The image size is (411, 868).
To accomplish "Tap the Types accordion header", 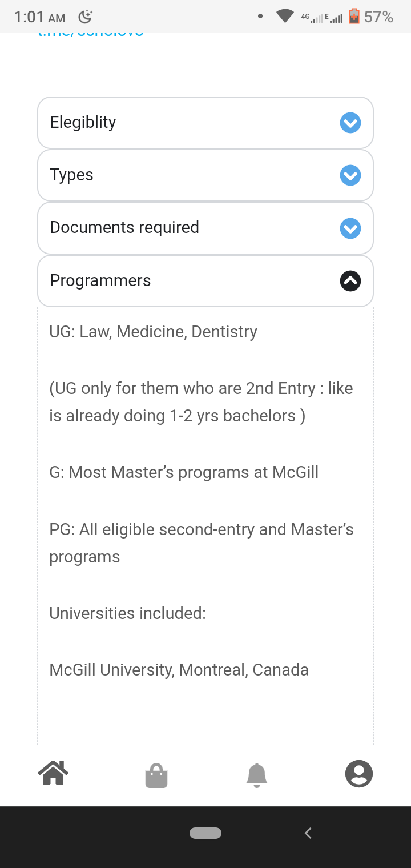I will [171, 175].
